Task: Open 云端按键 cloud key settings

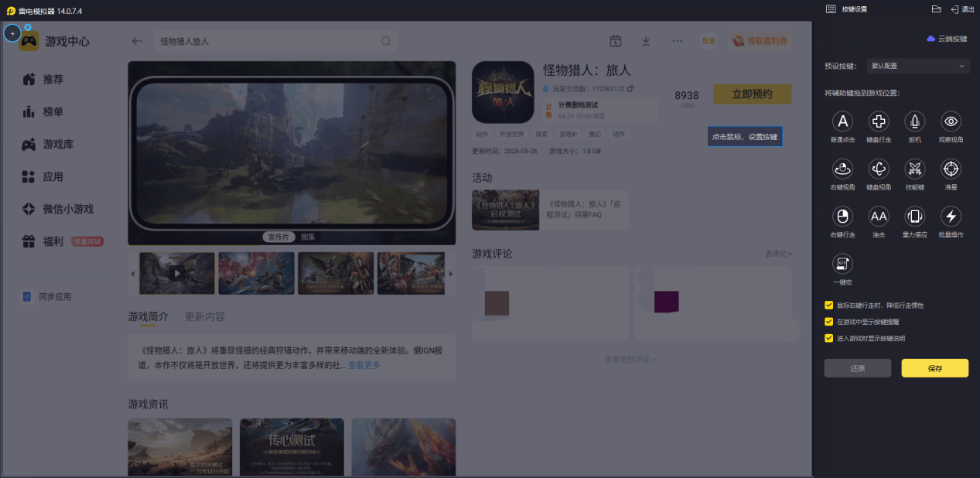Action: (x=947, y=38)
